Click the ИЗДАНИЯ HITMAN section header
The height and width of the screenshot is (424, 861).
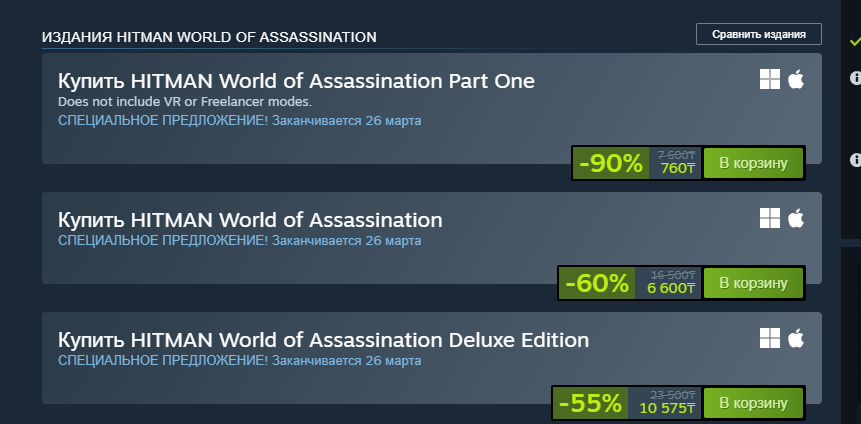pos(209,37)
